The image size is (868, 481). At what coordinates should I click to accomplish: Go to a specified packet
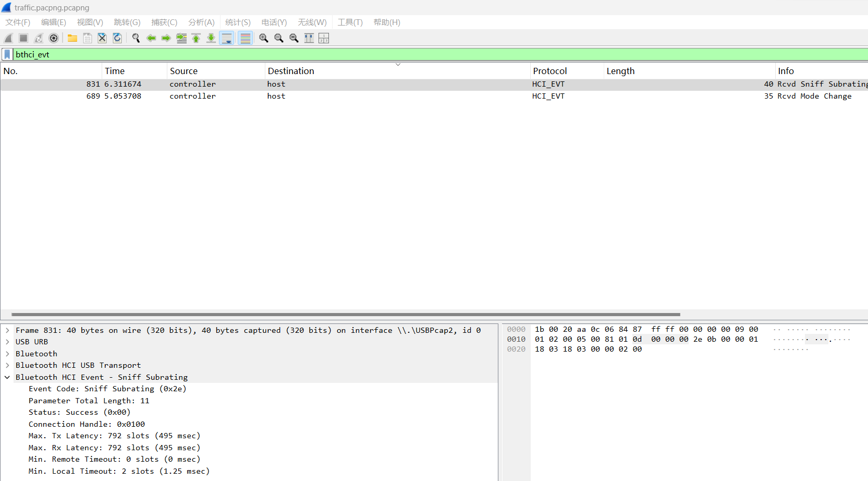click(181, 38)
